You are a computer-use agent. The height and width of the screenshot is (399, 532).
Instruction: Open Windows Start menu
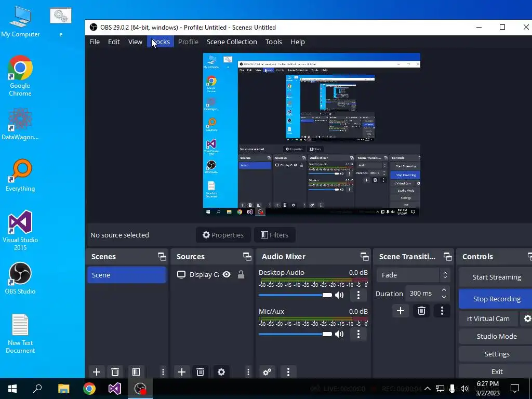(12, 389)
